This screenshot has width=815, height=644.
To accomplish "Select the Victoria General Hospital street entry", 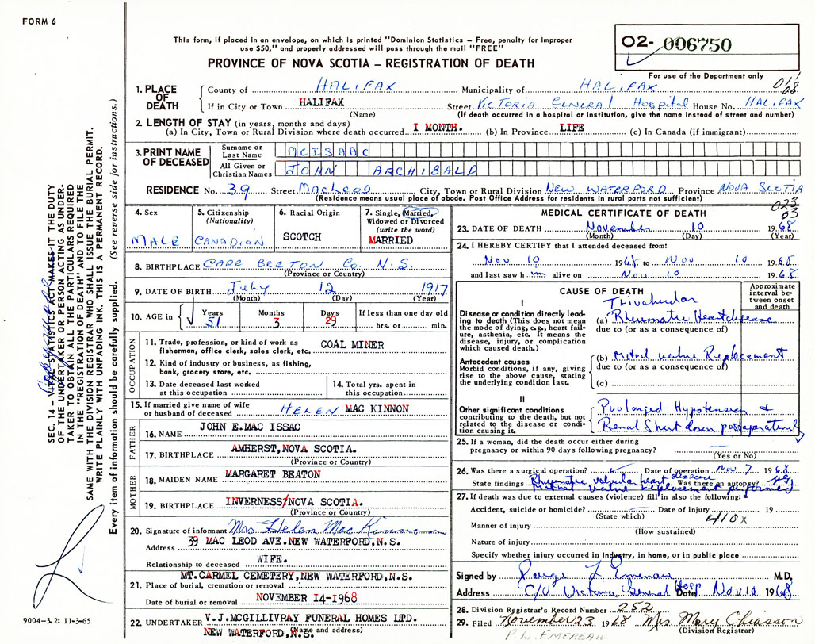I will [583, 104].
